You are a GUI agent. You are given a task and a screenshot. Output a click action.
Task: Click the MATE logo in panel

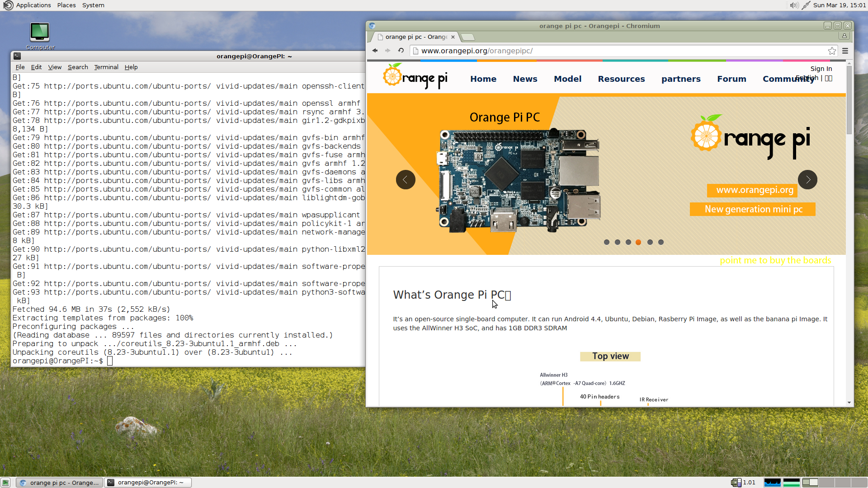point(8,5)
